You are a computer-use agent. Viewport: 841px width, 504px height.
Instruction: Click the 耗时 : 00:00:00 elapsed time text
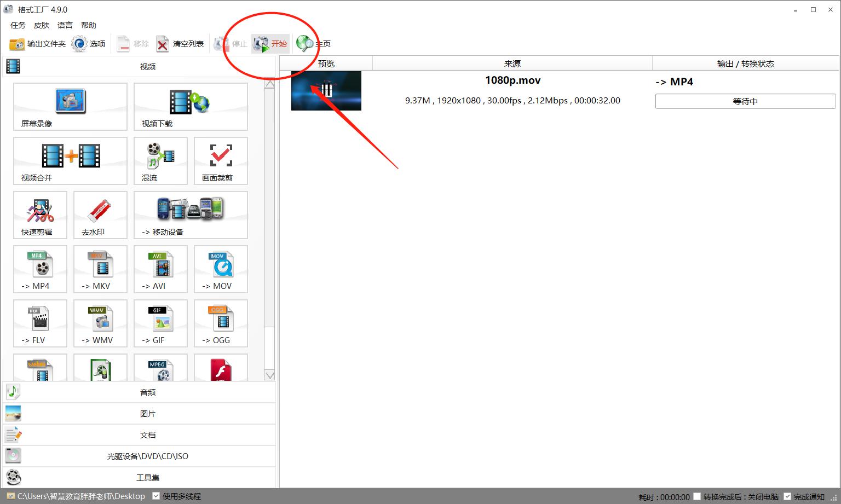click(664, 497)
